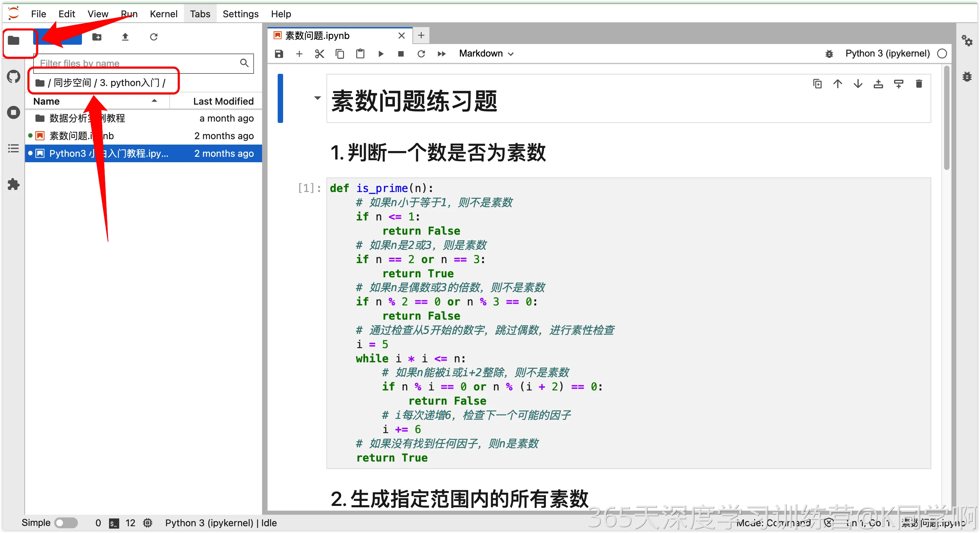The width and height of the screenshot is (980, 533).
Task: Open the debugger panel in right sidebar
Action: [967, 77]
